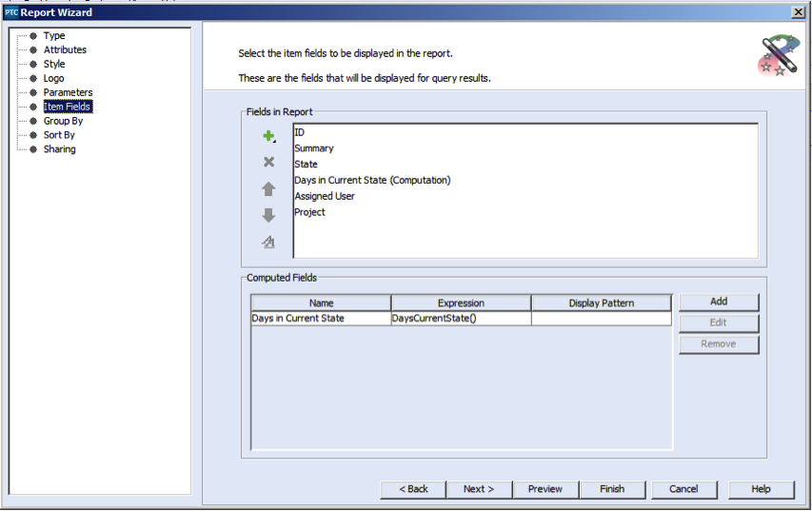812x511 pixels.
Task: Move selected field up with arrow icon
Action: (268, 189)
